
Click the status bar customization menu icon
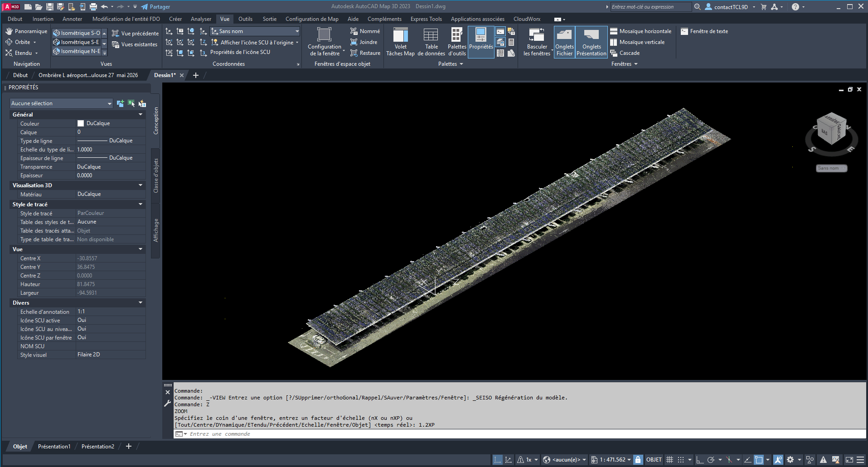tap(860, 460)
